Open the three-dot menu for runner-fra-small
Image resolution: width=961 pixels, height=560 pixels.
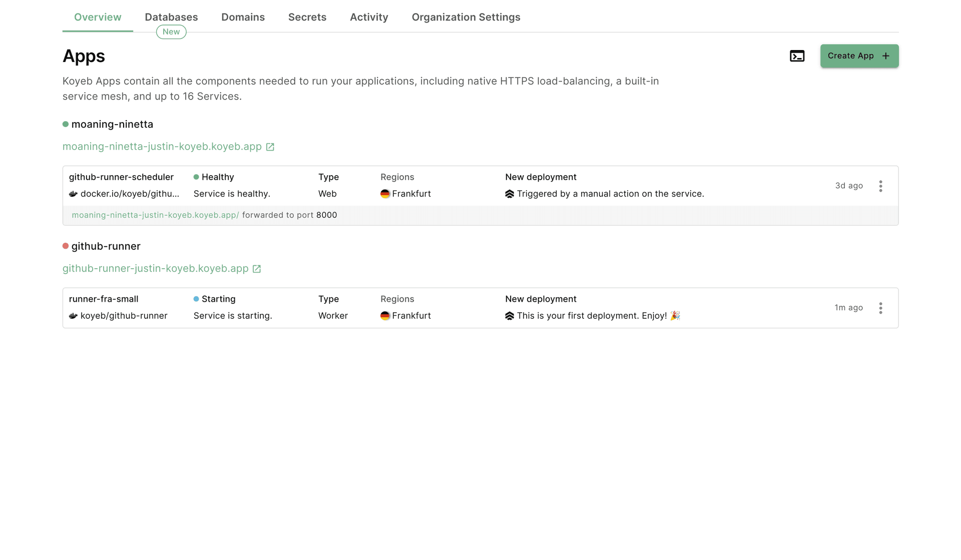click(881, 308)
